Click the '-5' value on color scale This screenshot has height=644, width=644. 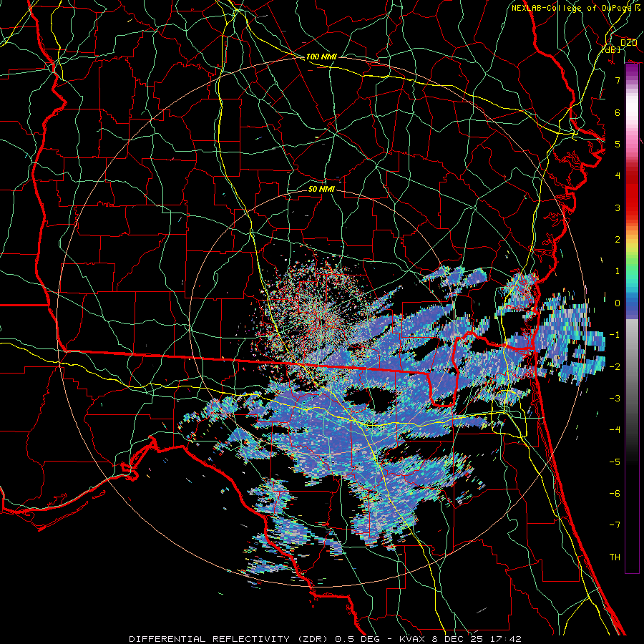615,462
